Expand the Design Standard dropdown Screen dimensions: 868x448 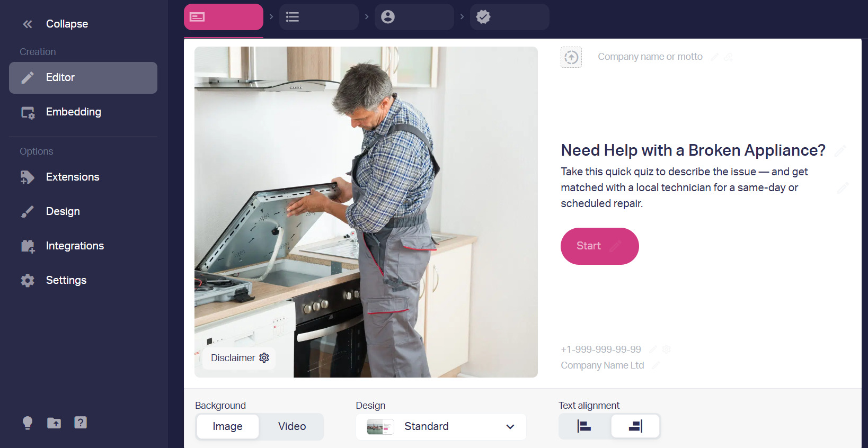[x=441, y=427]
